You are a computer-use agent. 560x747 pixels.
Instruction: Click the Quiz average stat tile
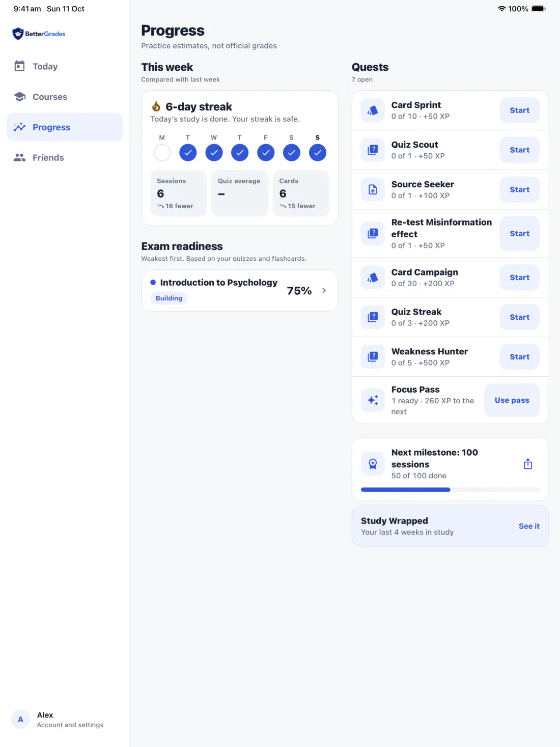pos(240,193)
